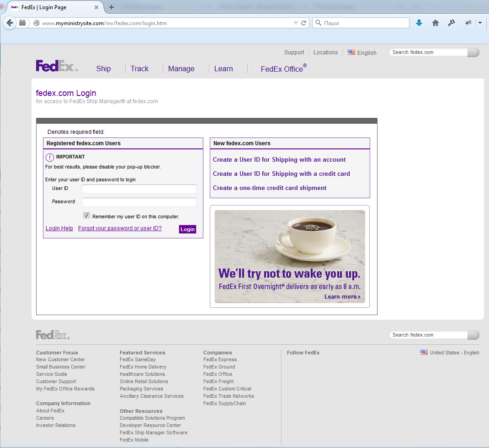The width and height of the screenshot is (489, 448).
Task: Reload the page with refresh icon
Action: coord(303,23)
